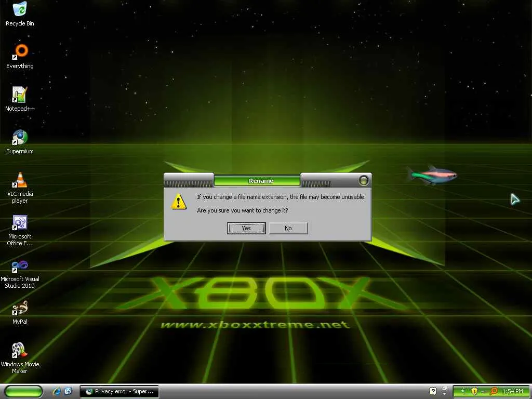
Task: Click the fish widget on the desktop
Action: 433,176
